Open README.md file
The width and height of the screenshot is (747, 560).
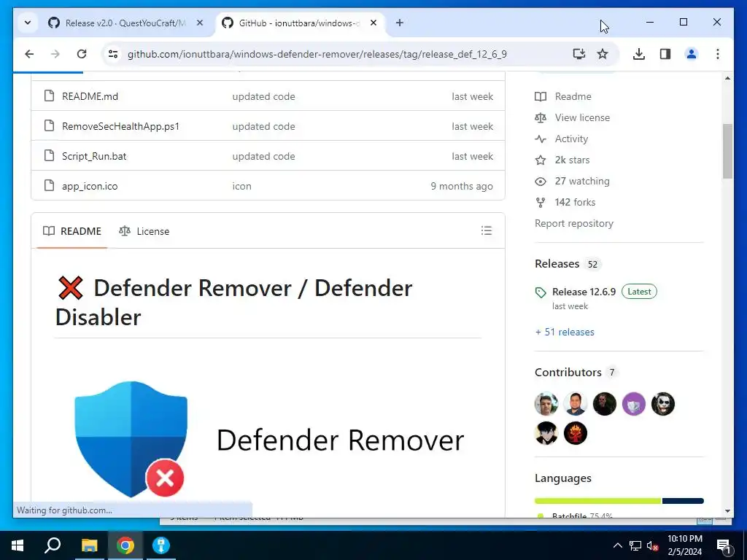tap(90, 96)
